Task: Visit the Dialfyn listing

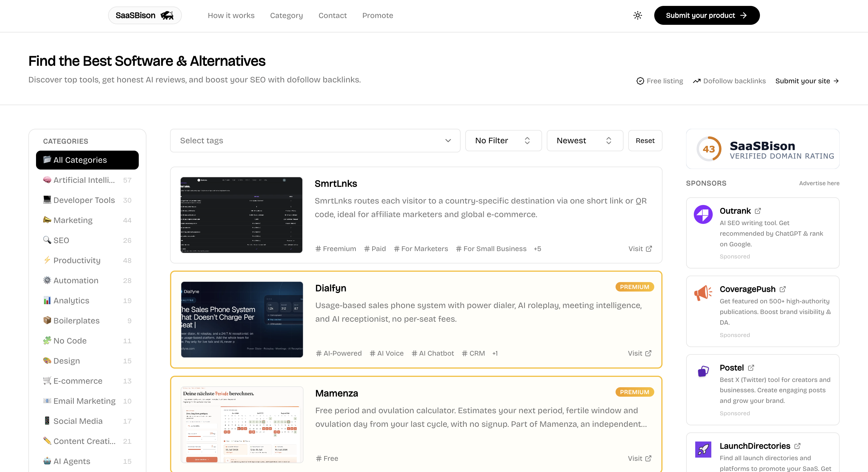Action: (639, 353)
